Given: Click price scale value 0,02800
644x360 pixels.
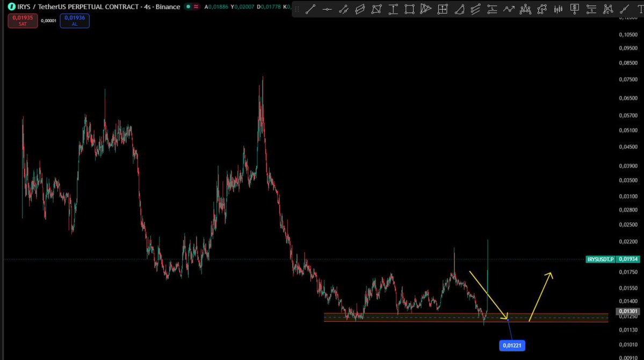Looking at the screenshot, I should coord(628,210).
